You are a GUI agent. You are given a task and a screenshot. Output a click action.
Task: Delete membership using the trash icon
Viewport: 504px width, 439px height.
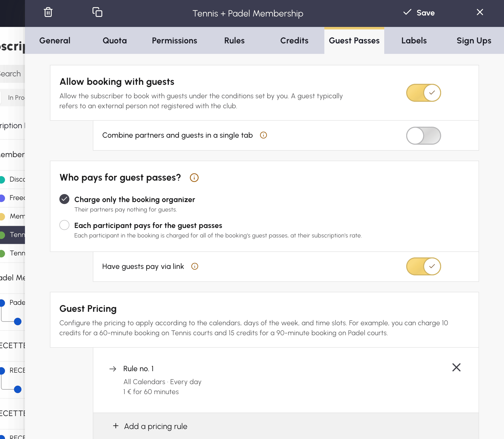pos(48,12)
